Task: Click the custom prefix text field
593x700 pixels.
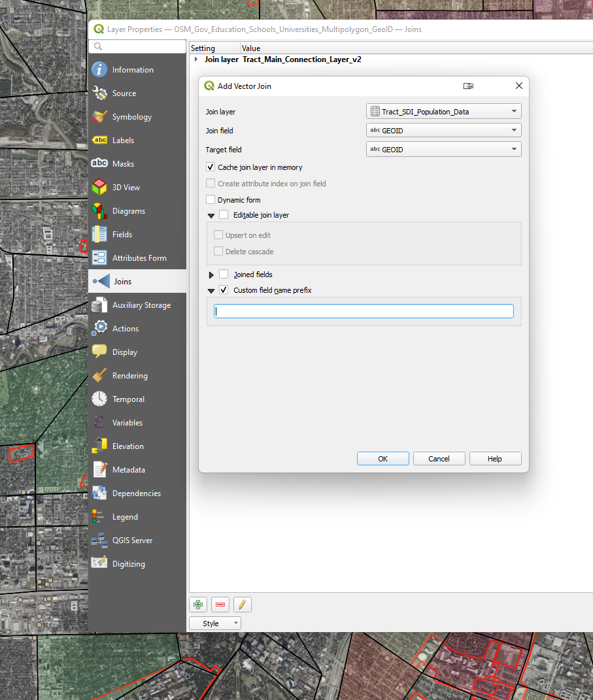Action: pos(364,311)
